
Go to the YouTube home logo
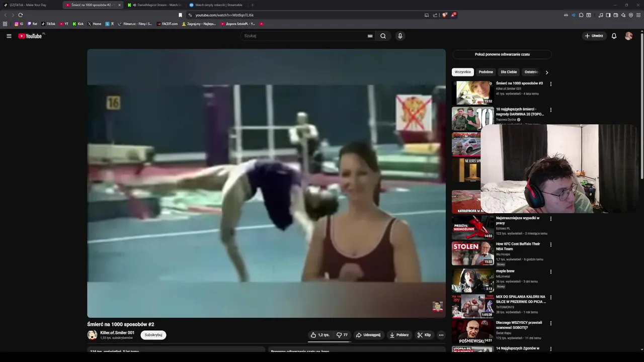31,36
